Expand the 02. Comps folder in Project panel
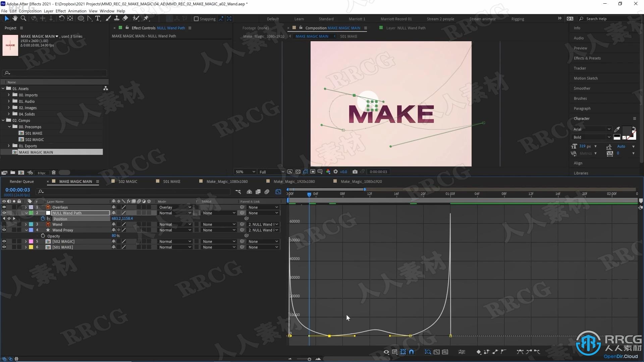644x362 pixels. [4, 120]
